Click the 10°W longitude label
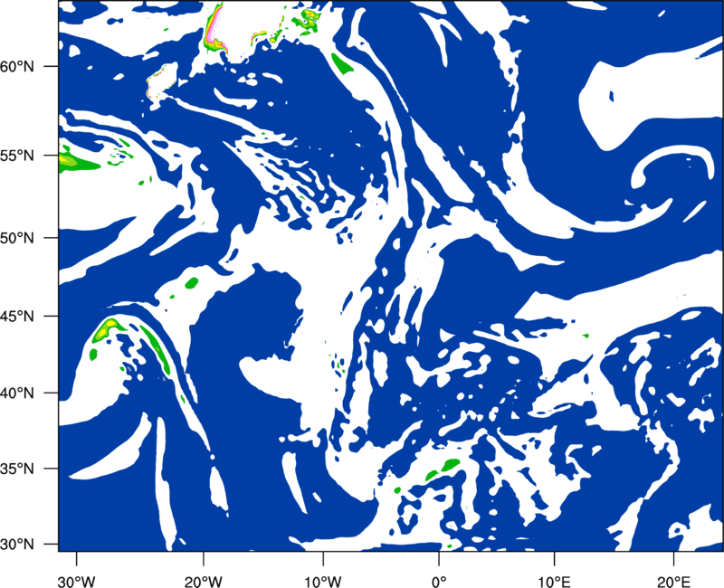 pos(323,582)
